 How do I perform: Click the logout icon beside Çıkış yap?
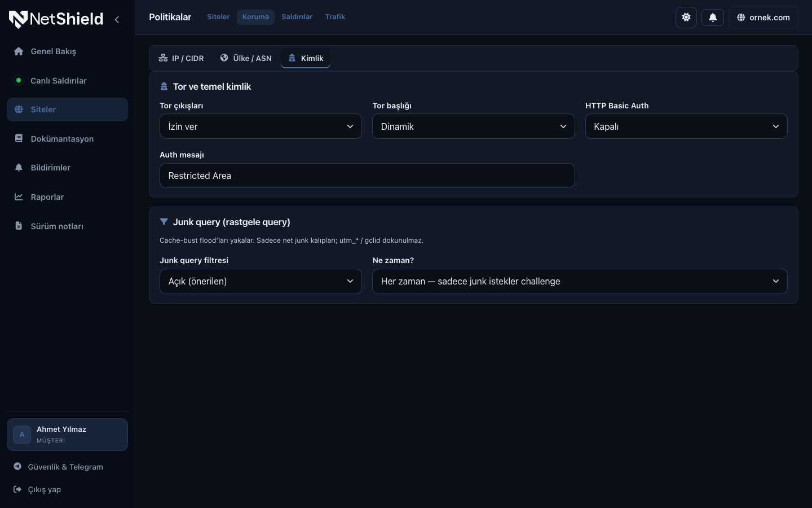[17, 489]
